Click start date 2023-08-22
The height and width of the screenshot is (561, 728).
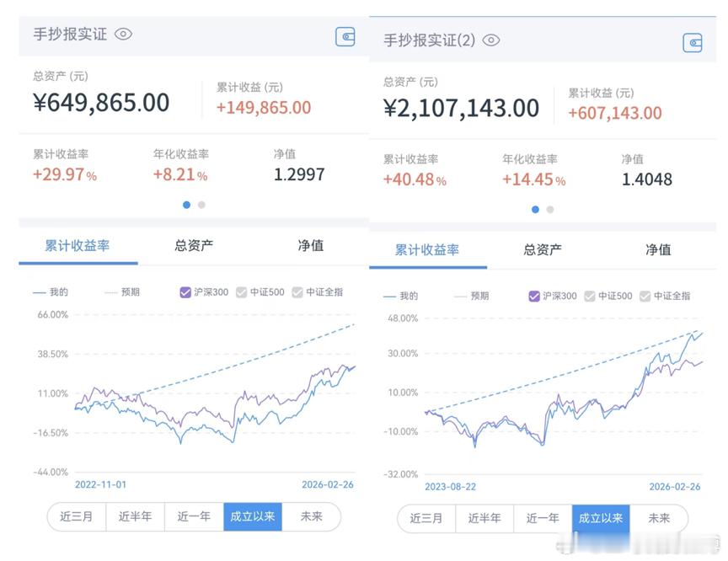click(x=450, y=487)
